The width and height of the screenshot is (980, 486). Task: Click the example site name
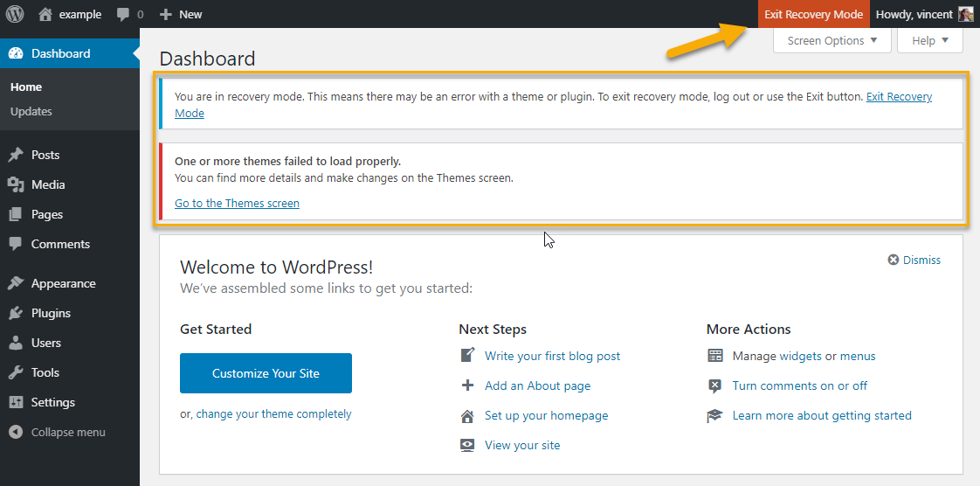click(x=80, y=14)
